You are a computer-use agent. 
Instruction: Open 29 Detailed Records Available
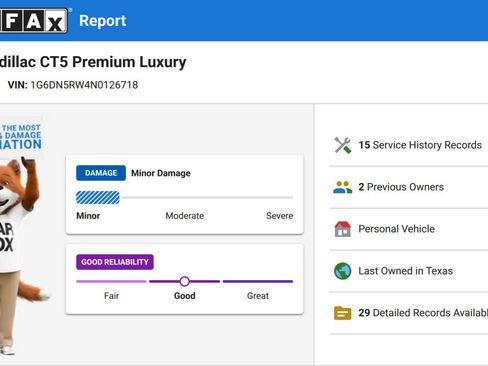(x=423, y=313)
